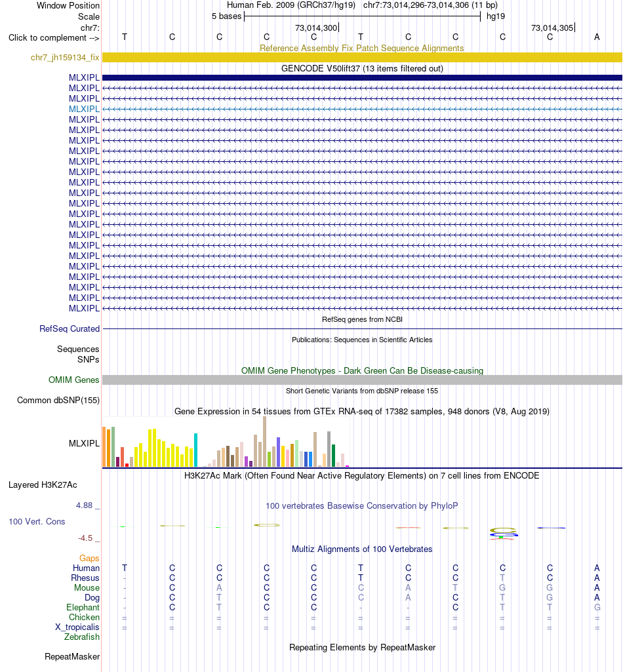This screenshot has width=623, height=672.
Task: Click the 73,014,305 position marker
Action: (x=552, y=28)
